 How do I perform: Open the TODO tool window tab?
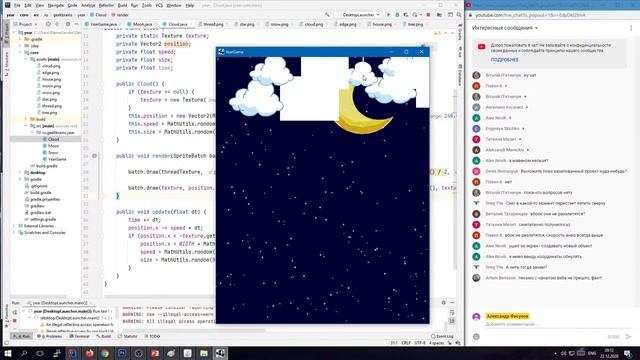click(152, 336)
